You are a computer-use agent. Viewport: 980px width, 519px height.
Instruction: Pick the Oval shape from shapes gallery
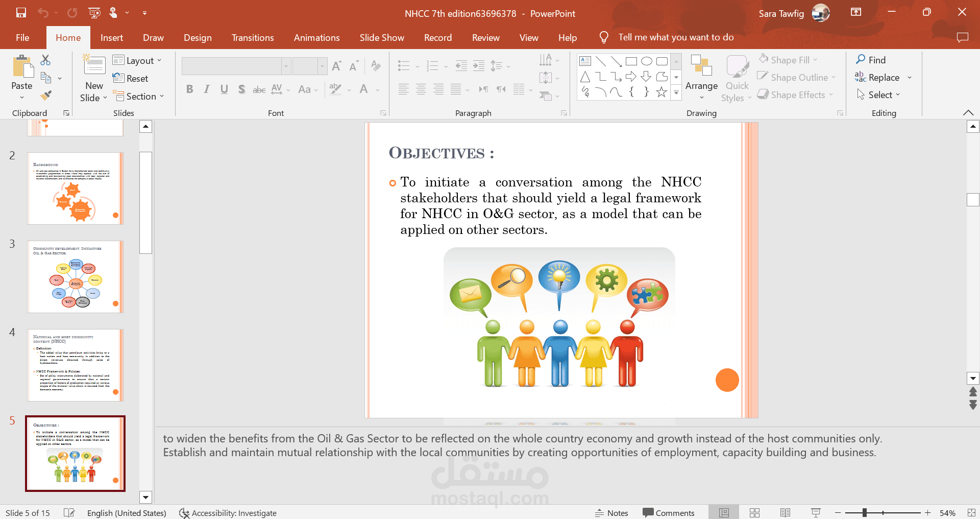point(647,61)
